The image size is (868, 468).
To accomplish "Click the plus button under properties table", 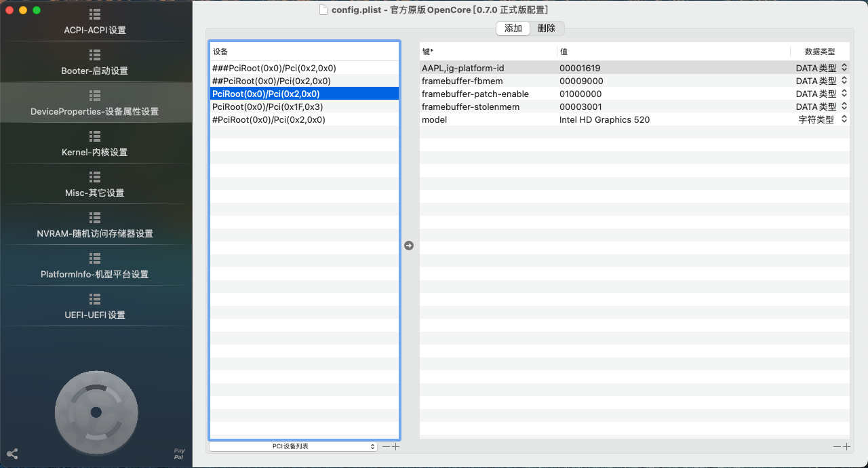I will point(846,446).
